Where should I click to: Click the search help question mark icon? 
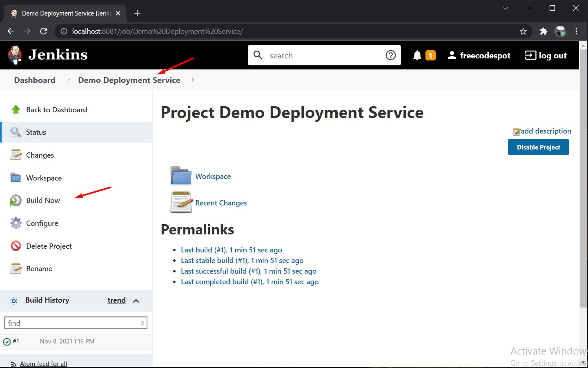point(391,55)
